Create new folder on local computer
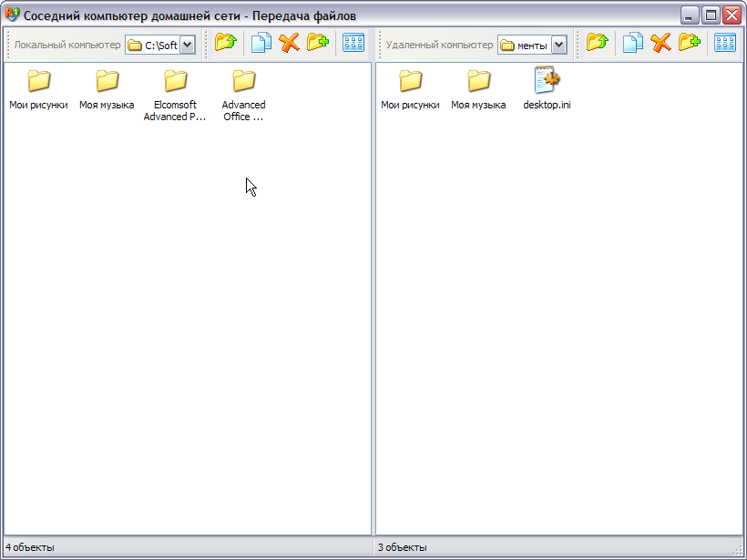The height and width of the screenshot is (560, 747). [317, 43]
